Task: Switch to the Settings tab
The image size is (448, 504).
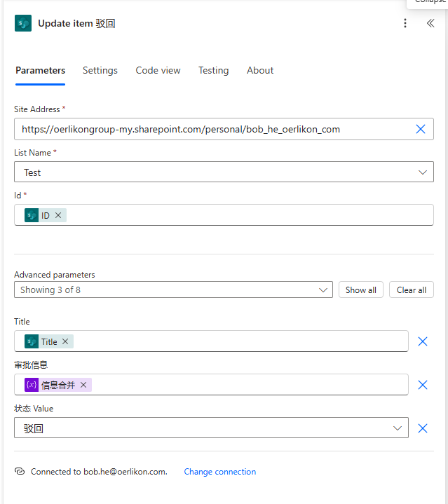Action: point(100,70)
